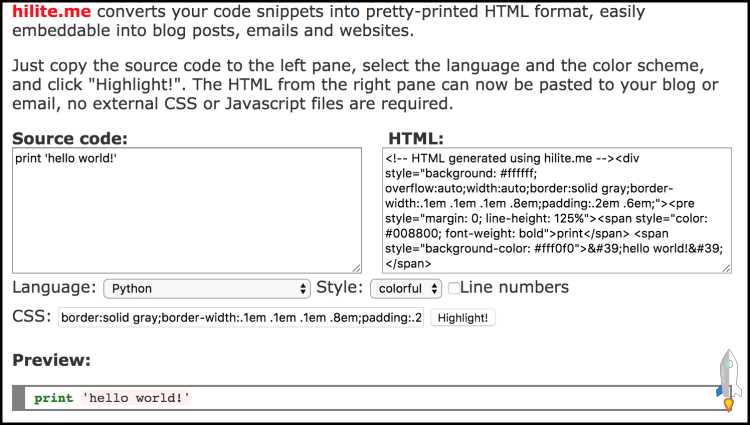This screenshot has width=750, height=425.
Task: Open the Language dropdown showing Python
Action: tap(207, 288)
